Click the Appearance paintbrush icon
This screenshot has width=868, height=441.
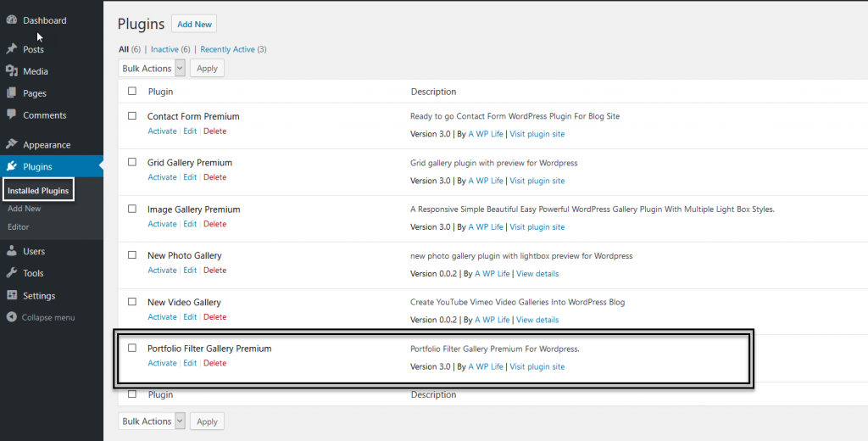tap(12, 145)
